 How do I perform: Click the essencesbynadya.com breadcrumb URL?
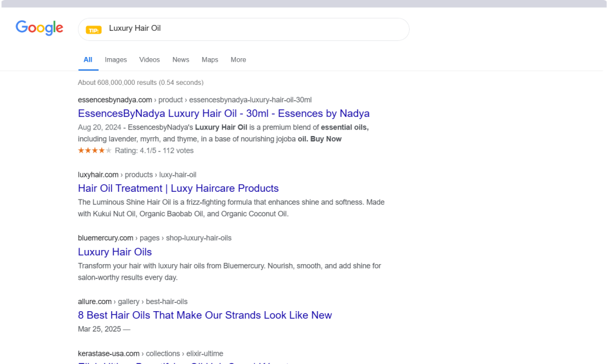tap(194, 100)
